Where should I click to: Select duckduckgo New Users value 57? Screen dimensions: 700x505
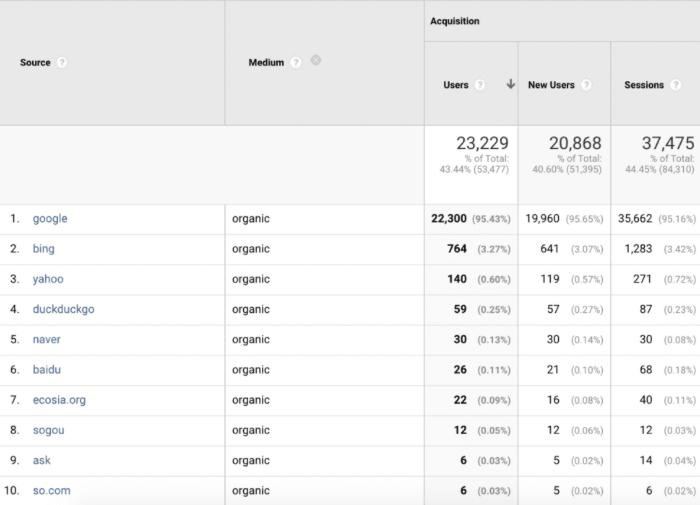[553, 309]
